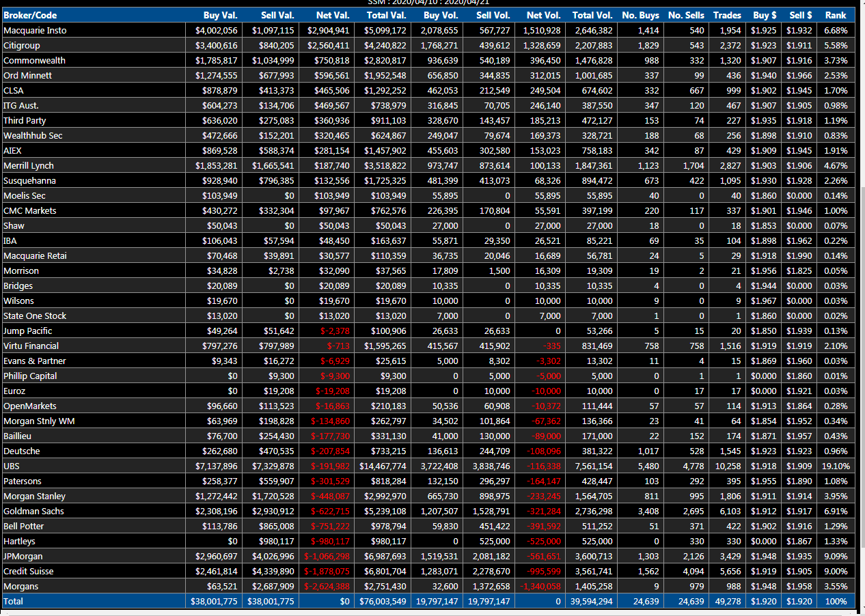Click the Third Party broker name
The image size is (865, 616).
click(x=24, y=120)
